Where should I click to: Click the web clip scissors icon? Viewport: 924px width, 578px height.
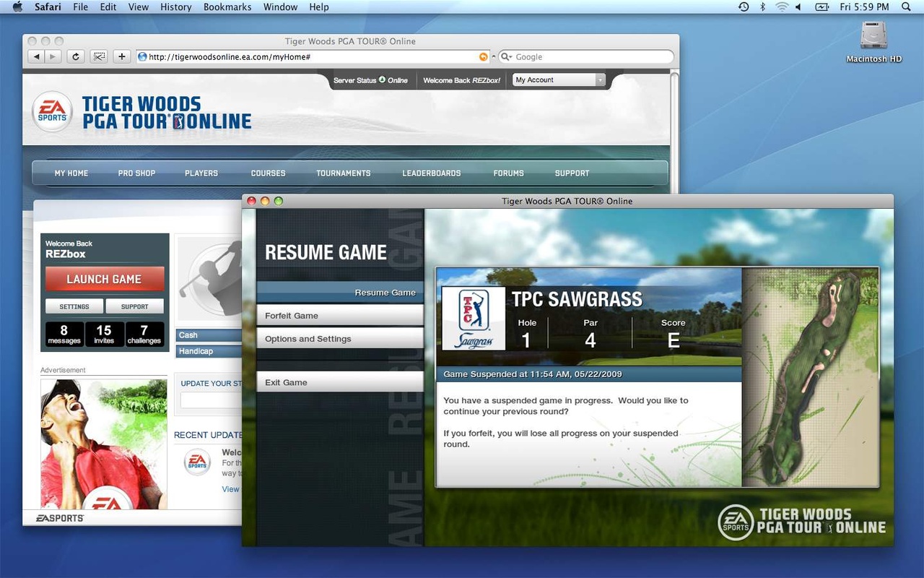(x=99, y=56)
